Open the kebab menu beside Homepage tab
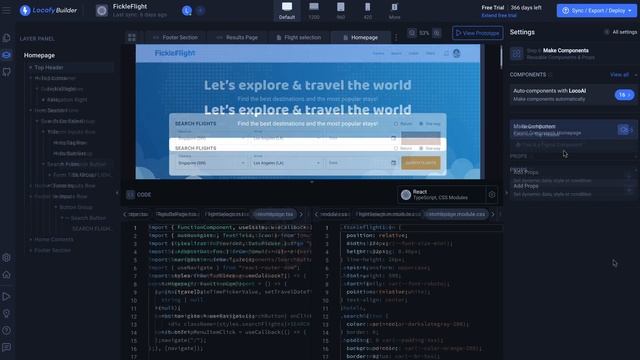The image size is (640, 360). 396,38
